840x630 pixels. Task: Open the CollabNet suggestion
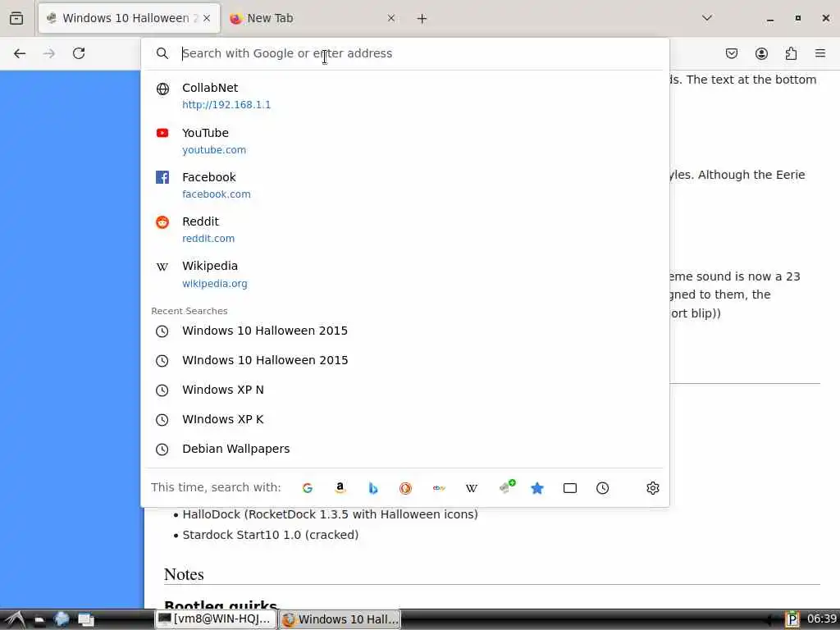click(x=405, y=96)
